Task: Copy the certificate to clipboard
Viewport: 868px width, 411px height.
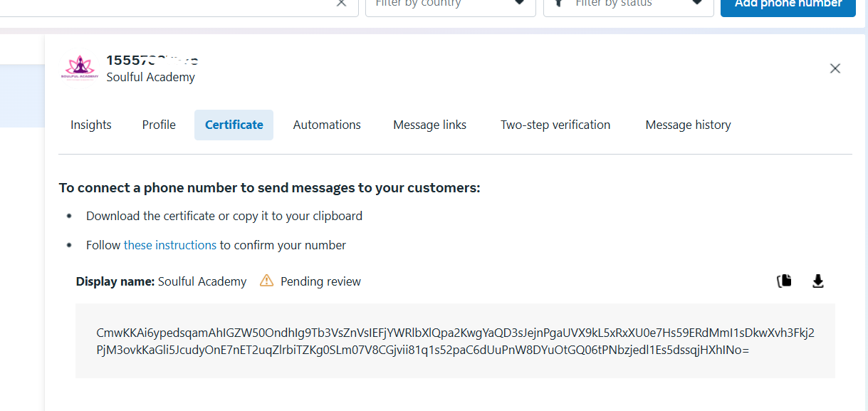Action: point(784,281)
